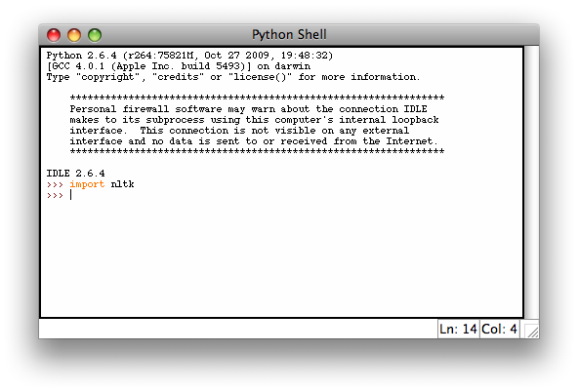Click the "Personal firewall software" warning line
The image size is (578, 392).
pyautogui.click(x=248, y=109)
